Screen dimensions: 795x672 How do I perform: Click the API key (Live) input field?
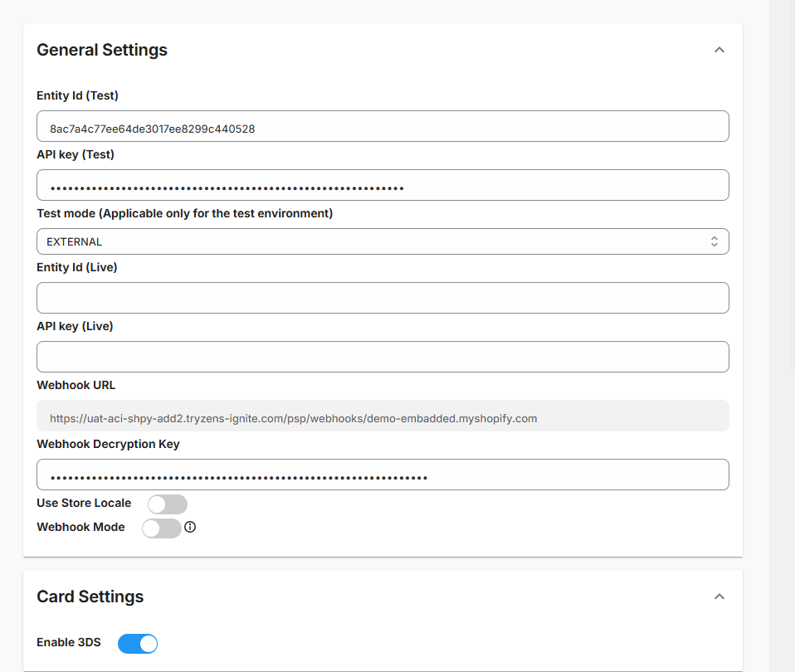point(383,357)
